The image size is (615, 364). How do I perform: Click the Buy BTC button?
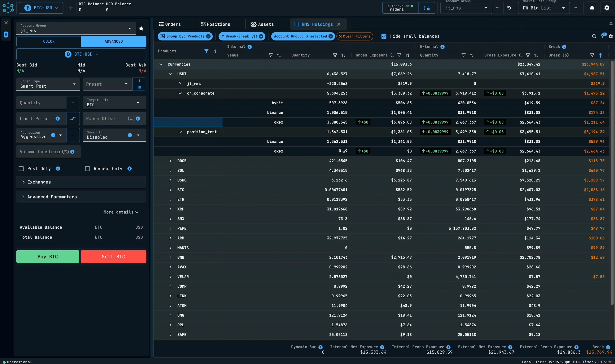coord(48,256)
